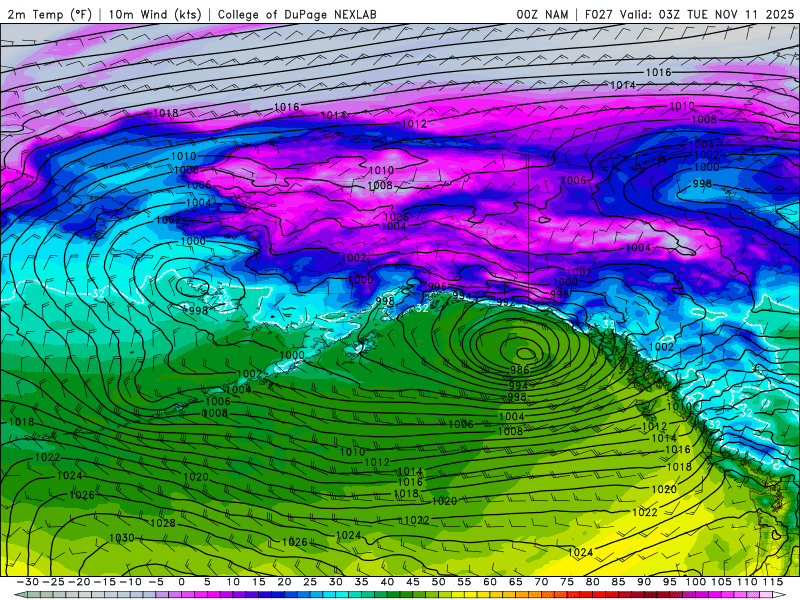Select the 85 temperature scale label
800x600 pixels.
tap(618, 582)
